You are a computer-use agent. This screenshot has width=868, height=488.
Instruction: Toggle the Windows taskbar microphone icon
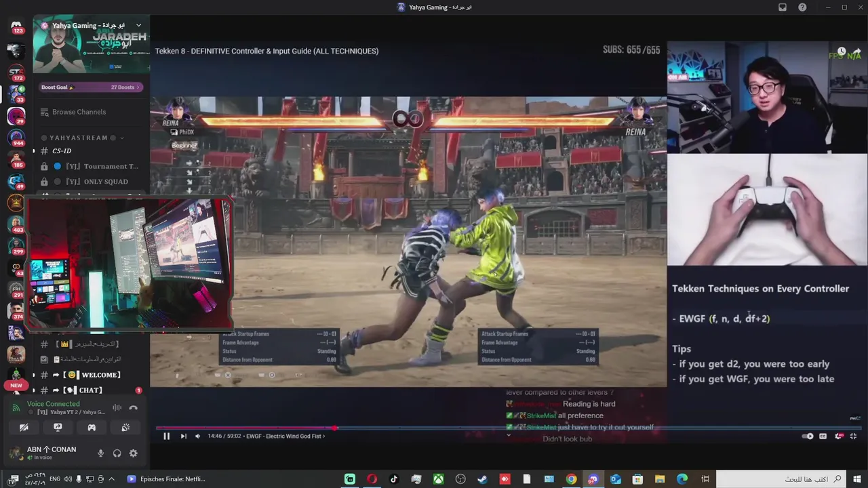(x=79, y=479)
